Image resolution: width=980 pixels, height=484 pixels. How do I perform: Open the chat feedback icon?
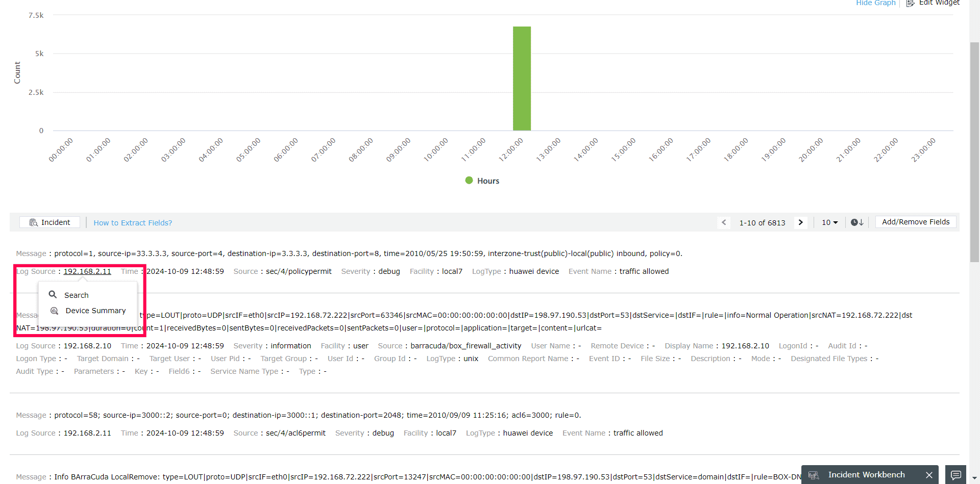[x=956, y=473]
